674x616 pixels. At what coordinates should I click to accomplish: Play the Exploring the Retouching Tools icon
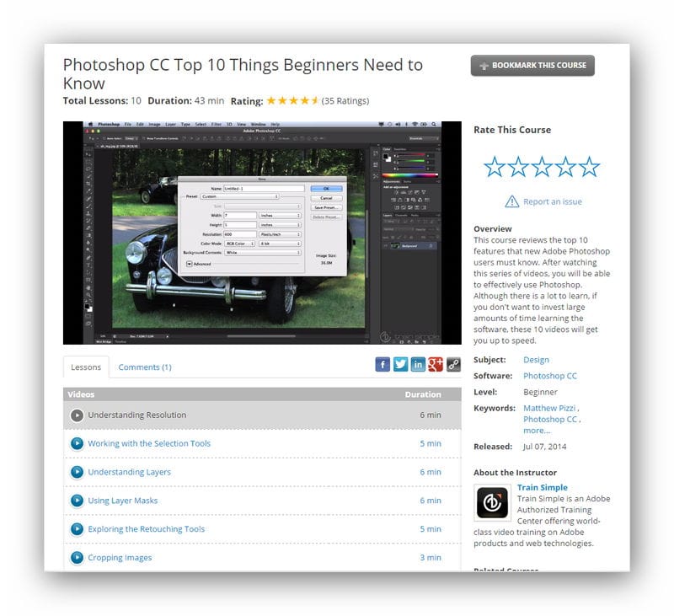tap(77, 528)
